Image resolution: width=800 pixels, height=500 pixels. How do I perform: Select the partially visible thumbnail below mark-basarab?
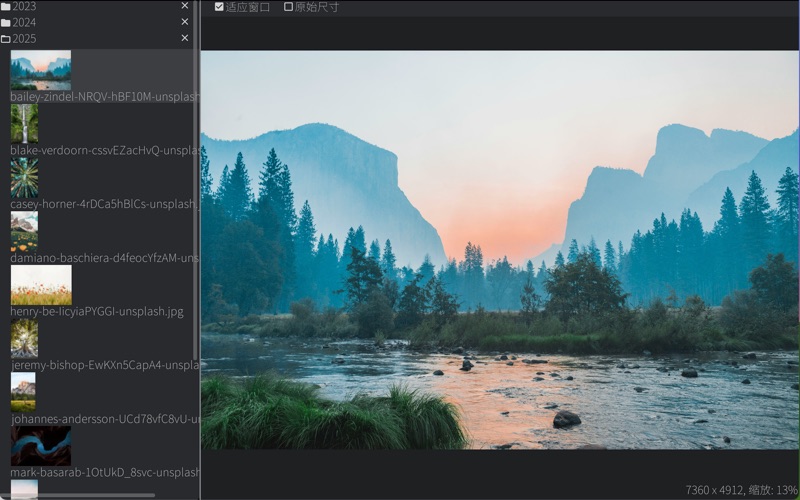tap(24, 489)
